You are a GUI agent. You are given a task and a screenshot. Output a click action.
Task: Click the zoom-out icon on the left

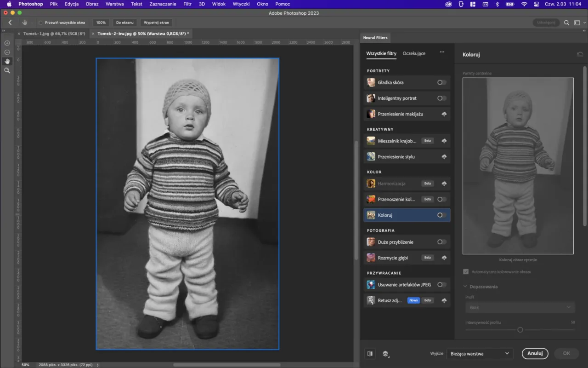pyautogui.click(x=7, y=52)
